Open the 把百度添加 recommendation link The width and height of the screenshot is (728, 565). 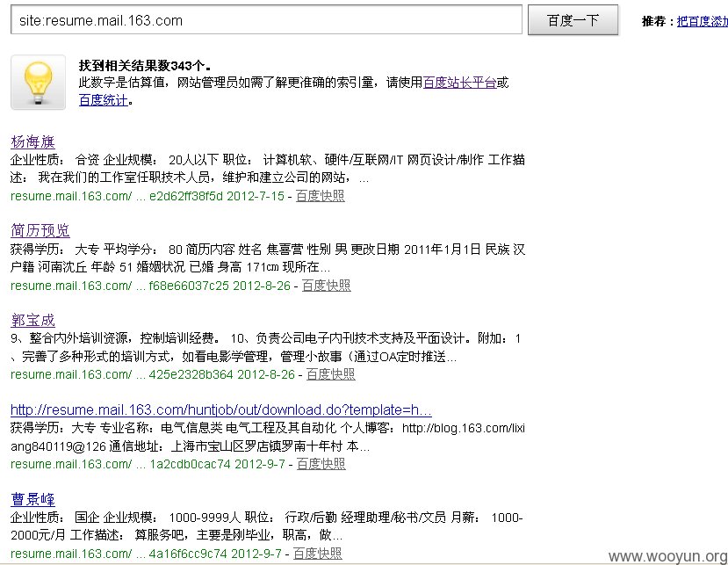[x=702, y=21]
